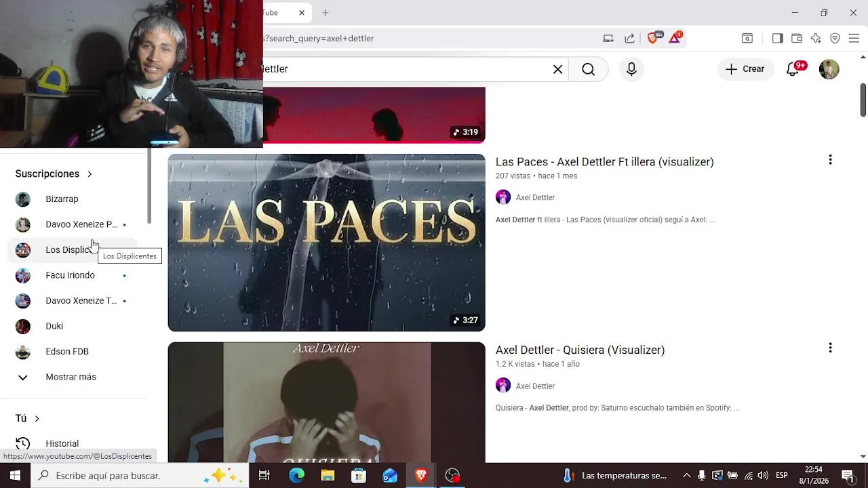
Task: Click the Duki channel avatar
Action: click(x=23, y=326)
